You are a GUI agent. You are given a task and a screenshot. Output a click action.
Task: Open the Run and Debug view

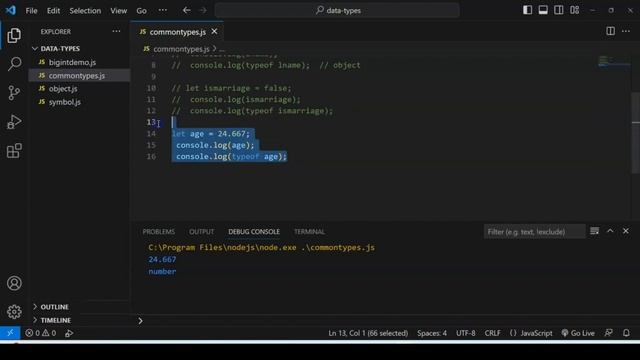14,122
